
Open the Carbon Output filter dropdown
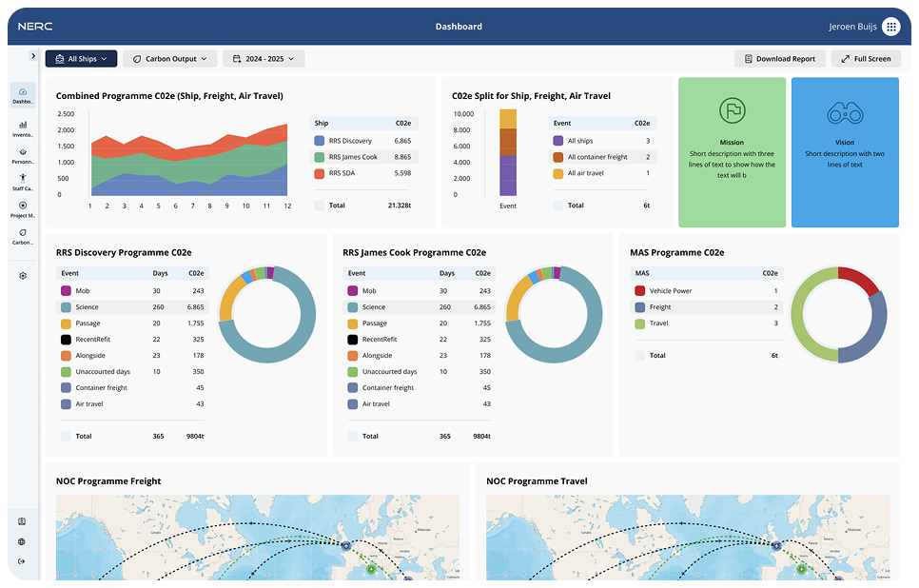(169, 58)
